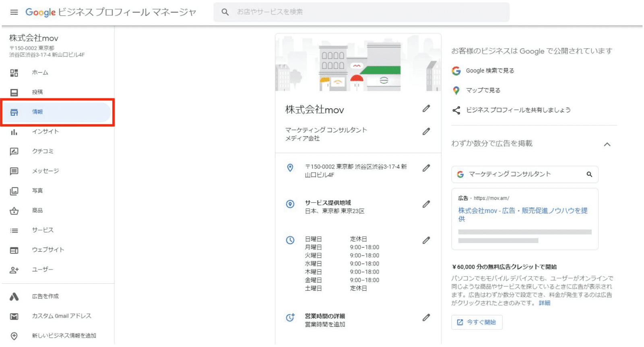Focus the business search input field
The width and height of the screenshot is (644, 347).
click(361, 12)
